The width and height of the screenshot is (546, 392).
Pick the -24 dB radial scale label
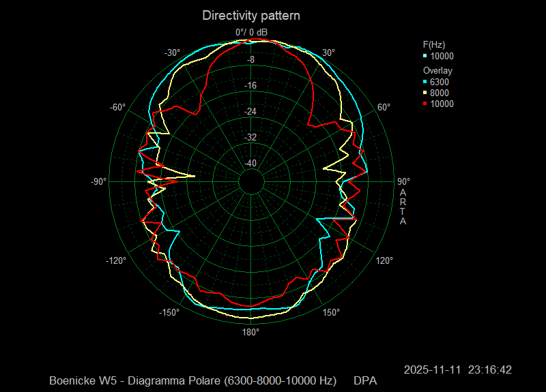tap(250, 111)
